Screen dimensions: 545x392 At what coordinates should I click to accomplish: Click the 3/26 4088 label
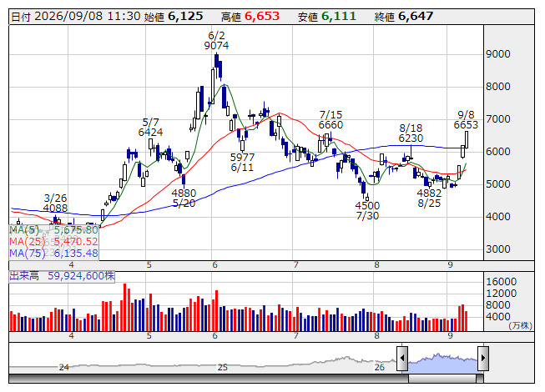pos(55,204)
